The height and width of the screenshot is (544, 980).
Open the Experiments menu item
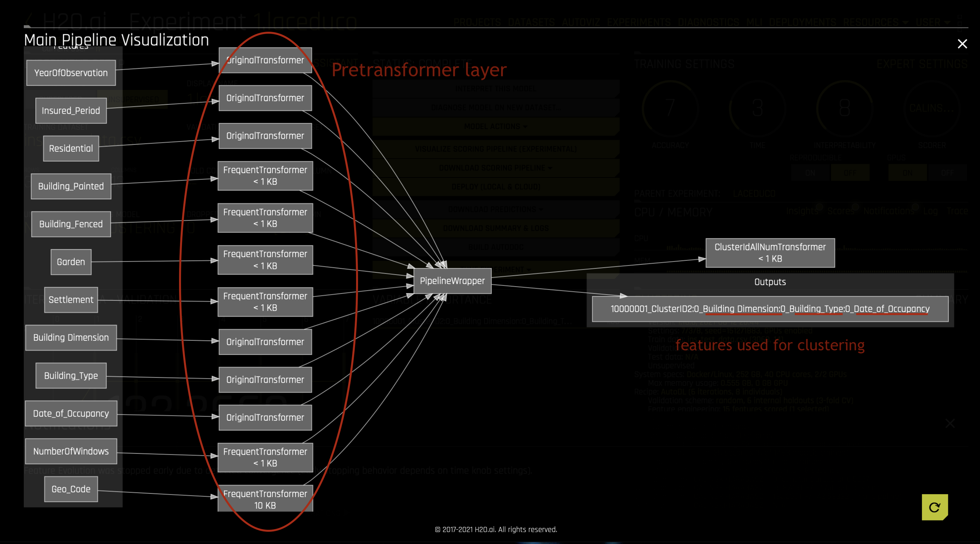pos(639,22)
